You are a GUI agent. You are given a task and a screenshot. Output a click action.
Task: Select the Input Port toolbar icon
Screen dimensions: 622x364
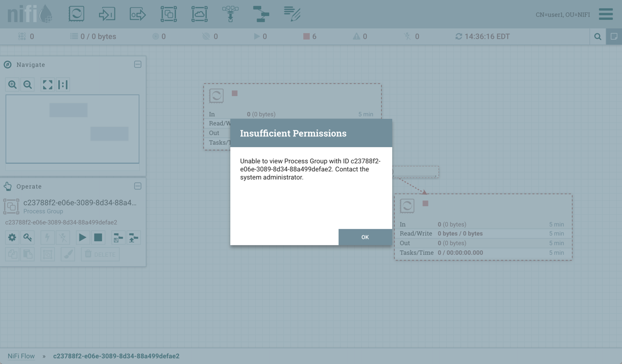[107, 14]
